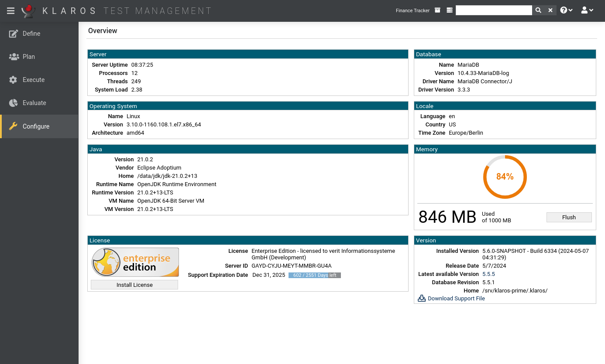
Task: Open the 5.5.5 latest version link
Action: pyautogui.click(x=488, y=274)
